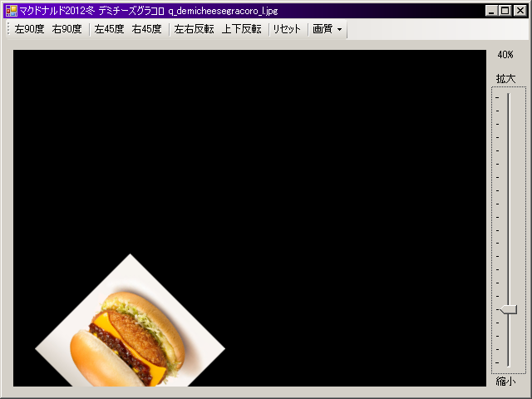Click the 拡大 label above the slider

pos(505,79)
